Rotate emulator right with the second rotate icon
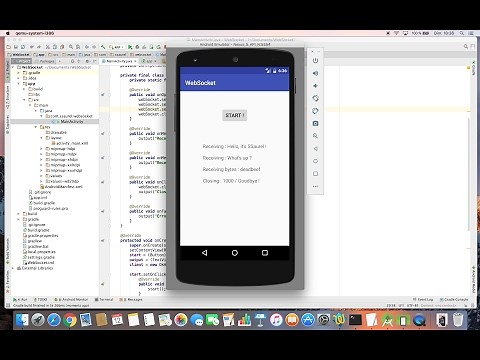This screenshot has width=480, height=360. pos(315,111)
